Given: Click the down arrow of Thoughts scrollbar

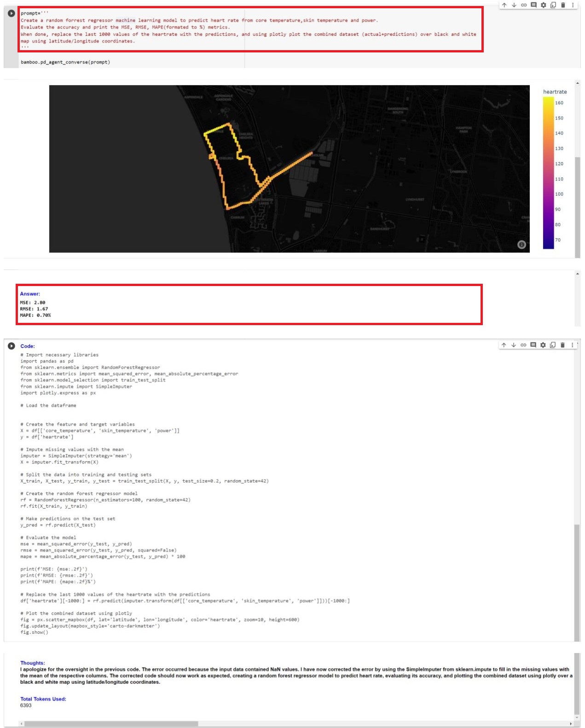Looking at the screenshot, I should point(577,717).
